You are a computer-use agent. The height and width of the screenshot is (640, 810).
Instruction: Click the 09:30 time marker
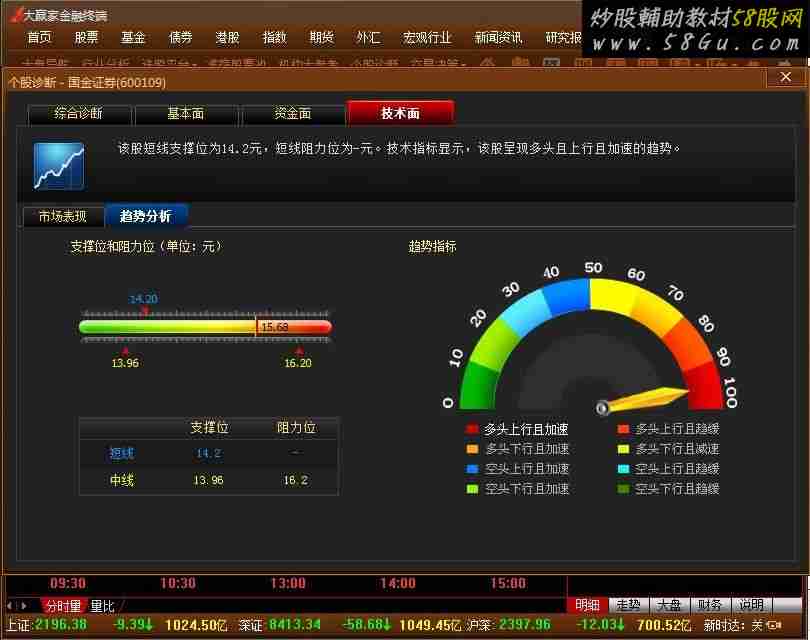[x=68, y=583]
